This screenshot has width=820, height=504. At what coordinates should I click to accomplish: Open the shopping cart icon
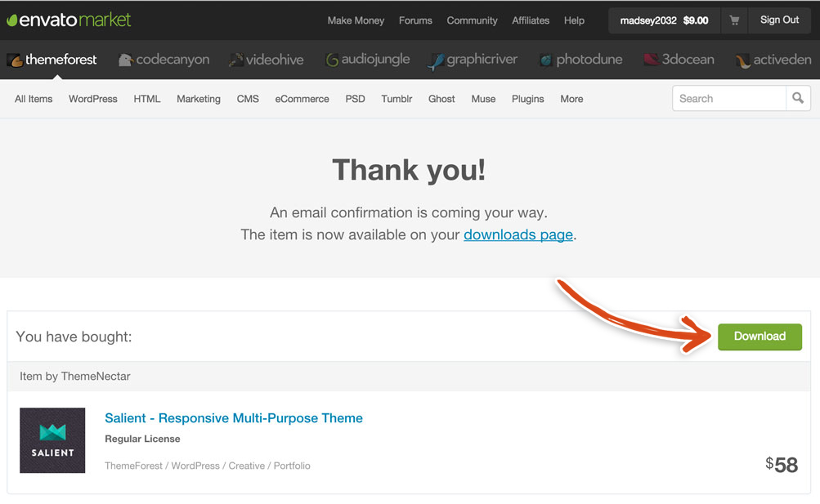coord(734,20)
